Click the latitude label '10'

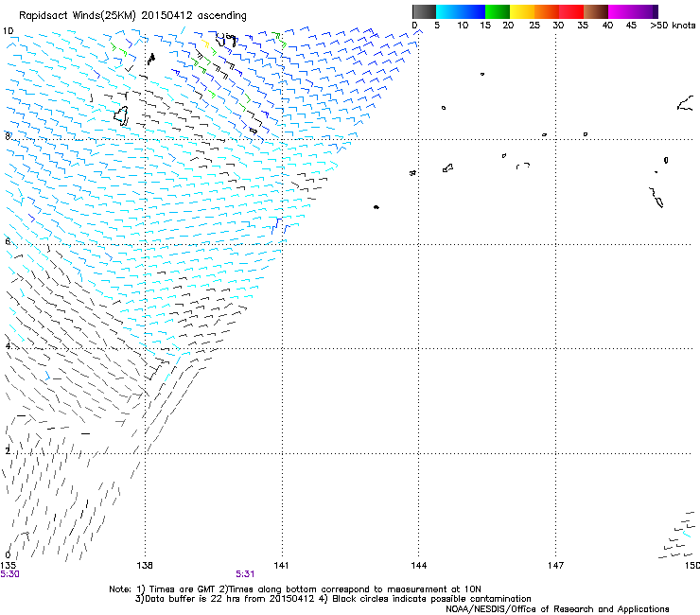pos(8,31)
